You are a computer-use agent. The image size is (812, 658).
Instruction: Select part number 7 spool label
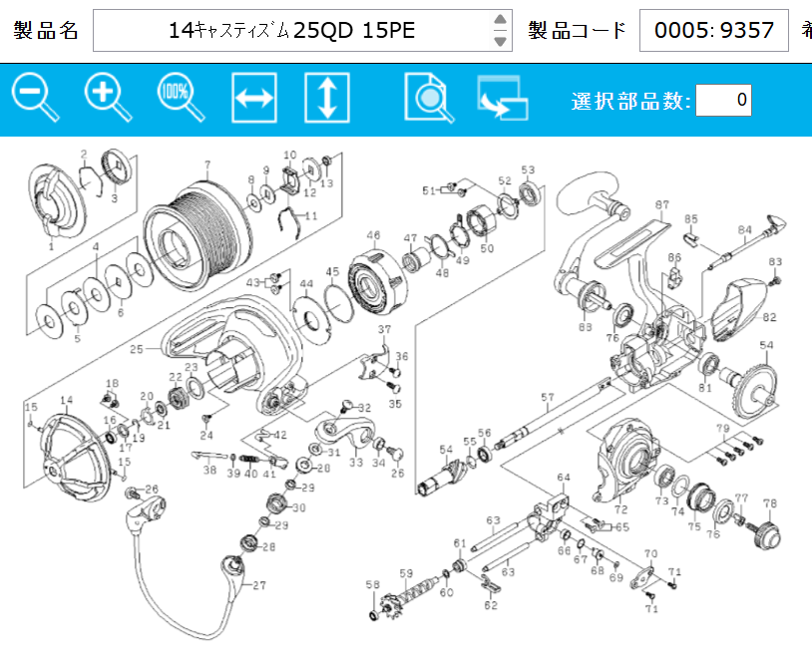coord(207,164)
